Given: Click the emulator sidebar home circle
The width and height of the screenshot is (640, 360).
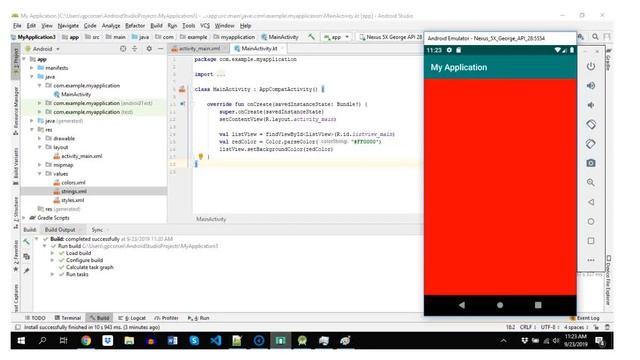Looking at the screenshot, I should 591,222.
